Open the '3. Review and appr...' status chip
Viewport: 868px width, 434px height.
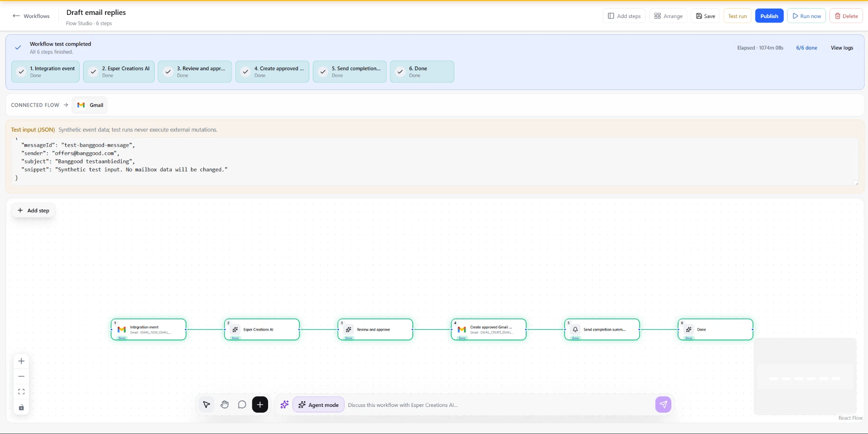[195, 72]
